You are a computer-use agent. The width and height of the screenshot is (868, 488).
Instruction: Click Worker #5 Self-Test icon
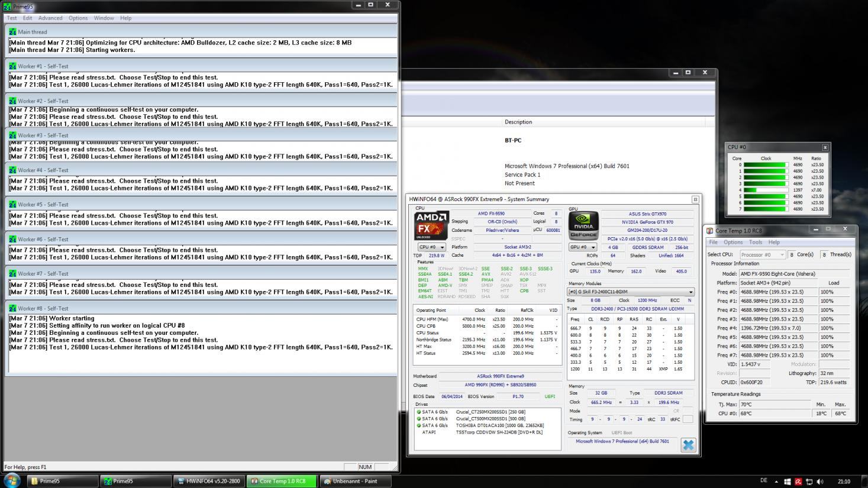click(x=12, y=205)
